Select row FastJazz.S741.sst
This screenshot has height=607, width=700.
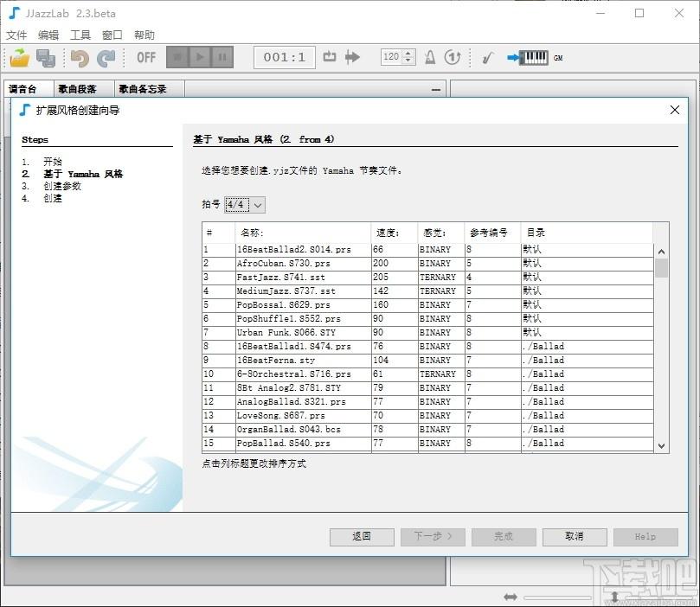point(427,278)
